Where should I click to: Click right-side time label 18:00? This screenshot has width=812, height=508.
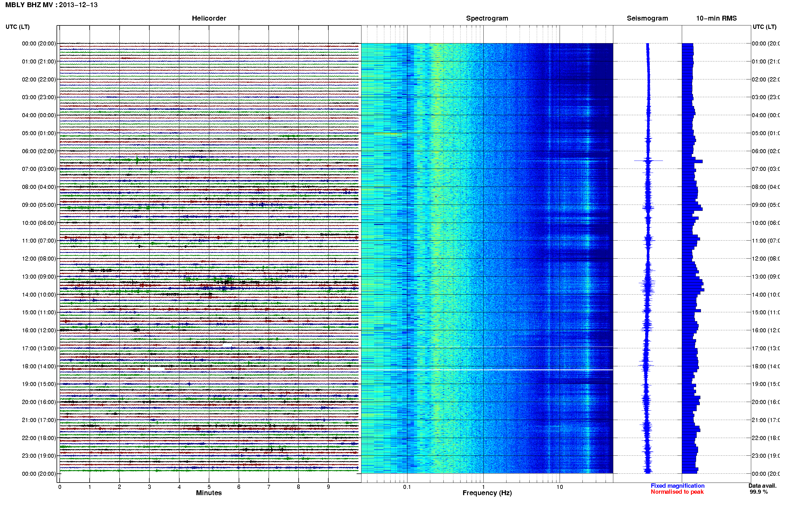pyautogui.click(x=765, y=366)
